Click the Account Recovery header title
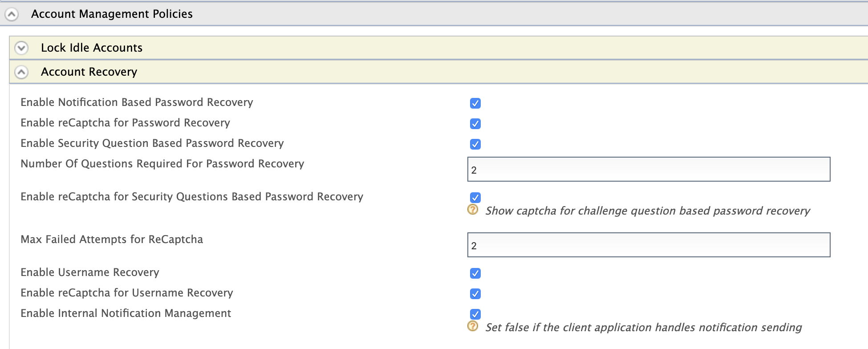Screen dimensions: 868x349 click(89, 72)
